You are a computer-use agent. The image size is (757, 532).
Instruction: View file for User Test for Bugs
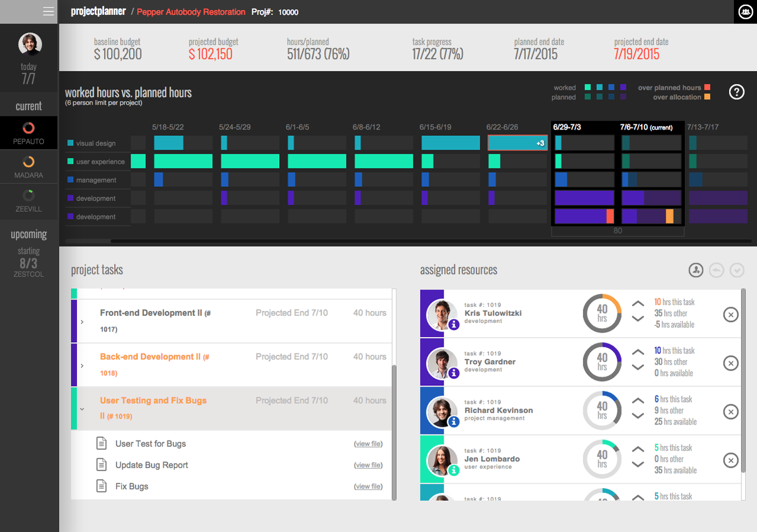[368, 444]
